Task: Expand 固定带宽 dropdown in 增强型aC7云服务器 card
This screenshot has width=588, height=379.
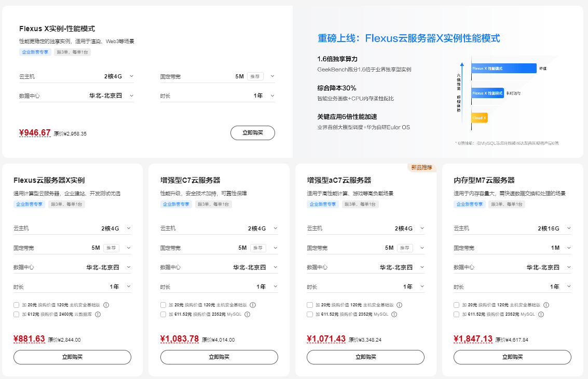Action: [x=366, y=248]
